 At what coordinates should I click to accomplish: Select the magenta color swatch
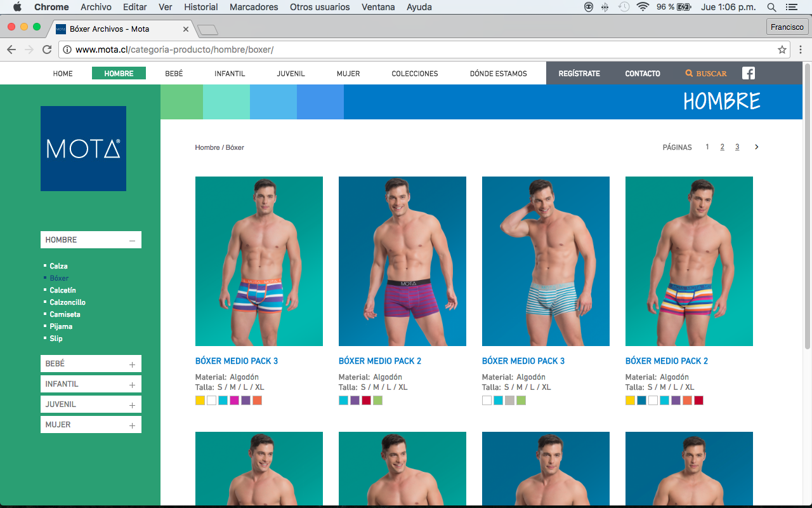234,400
